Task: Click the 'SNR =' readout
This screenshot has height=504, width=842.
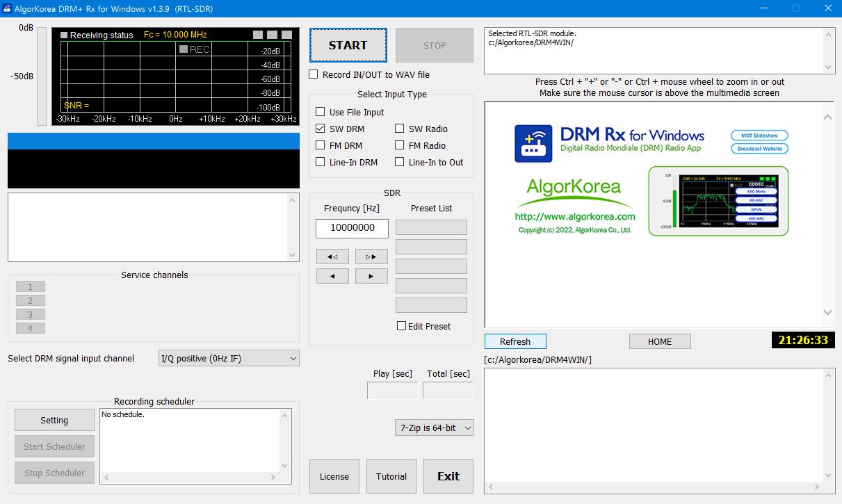Action: (76, 106)
